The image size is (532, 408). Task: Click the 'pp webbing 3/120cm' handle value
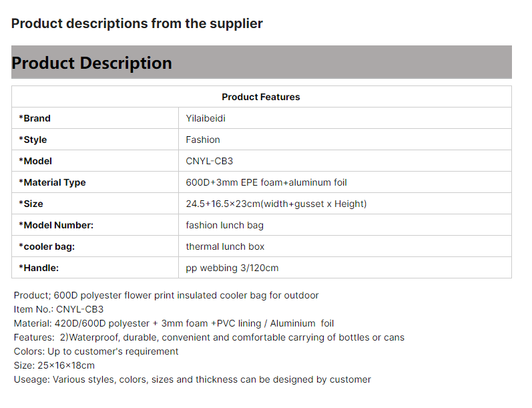click(232, 268)
